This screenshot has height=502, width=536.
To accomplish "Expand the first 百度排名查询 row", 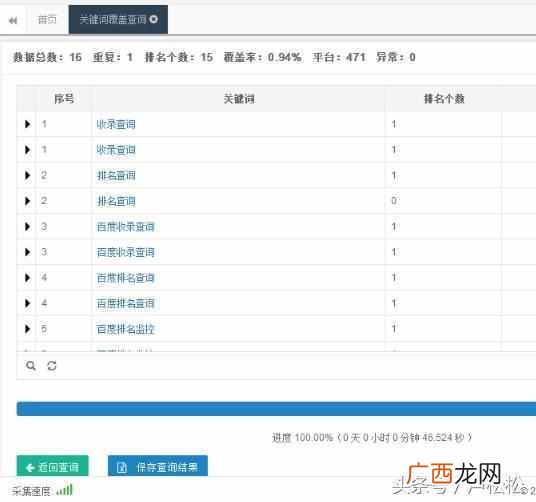I will pyautogui.click(x=27, y=278).
